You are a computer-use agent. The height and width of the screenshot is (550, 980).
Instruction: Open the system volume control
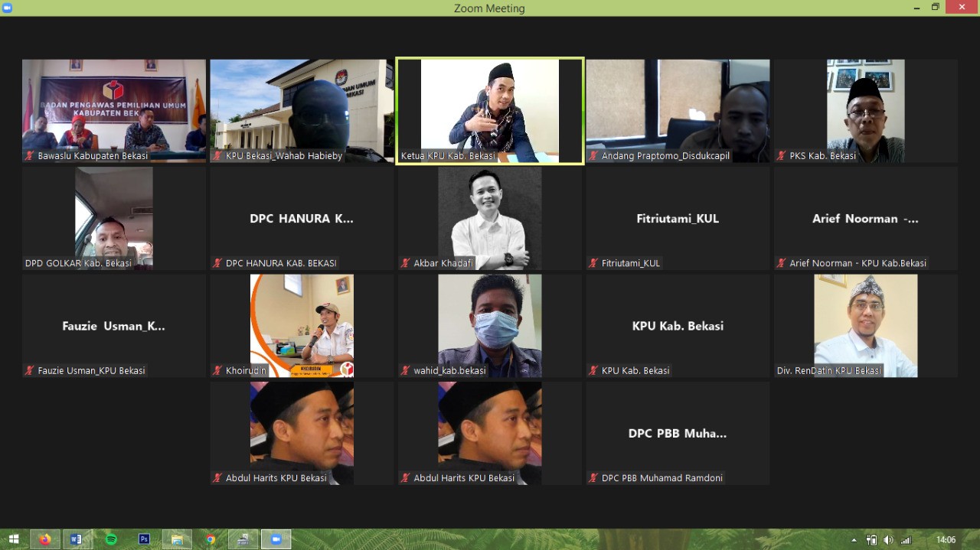pyautogui.click(x=888, y=540)
